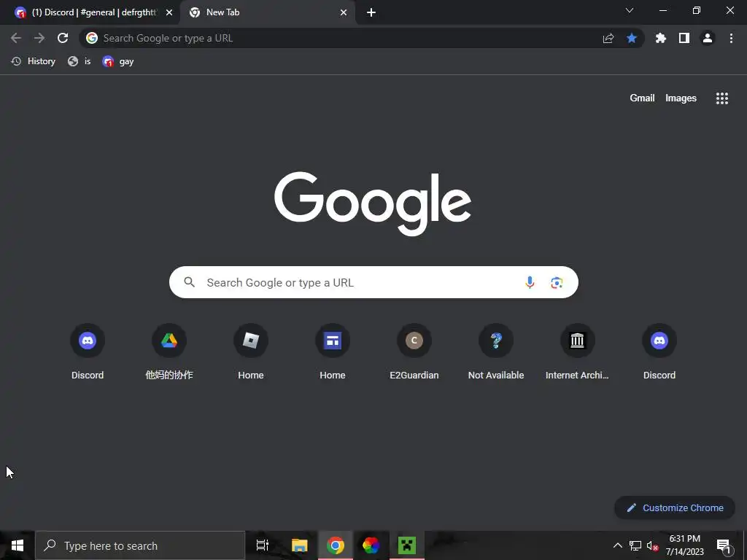Screen dimensions: 747x560
Task: Reload the page with the refresh icon
Action: click(x=63, y=38)
